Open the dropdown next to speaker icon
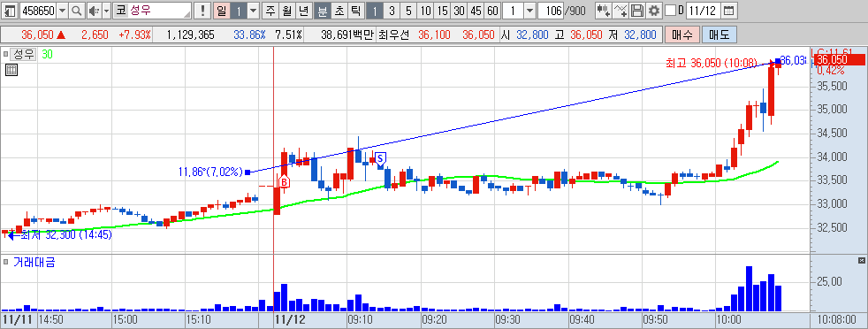The width and height of the screenshot is (868, 329). (105, 11)
